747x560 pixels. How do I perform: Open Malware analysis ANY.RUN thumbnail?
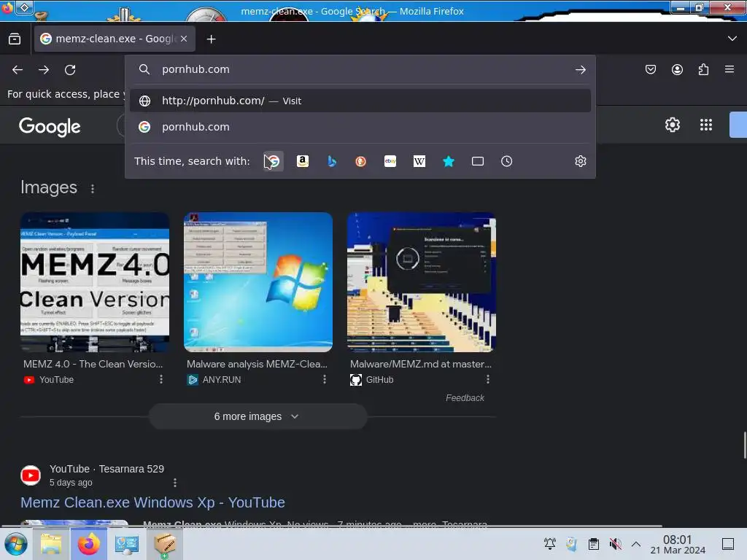coord(258,282)
